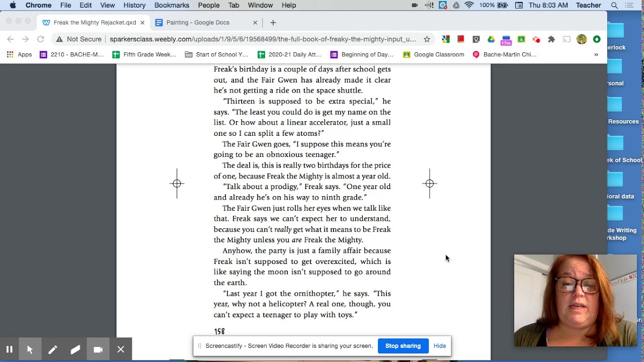Open the Fifth Grade Week... bookmark
This screenshot has width=644, height=362.
(144, 54)
